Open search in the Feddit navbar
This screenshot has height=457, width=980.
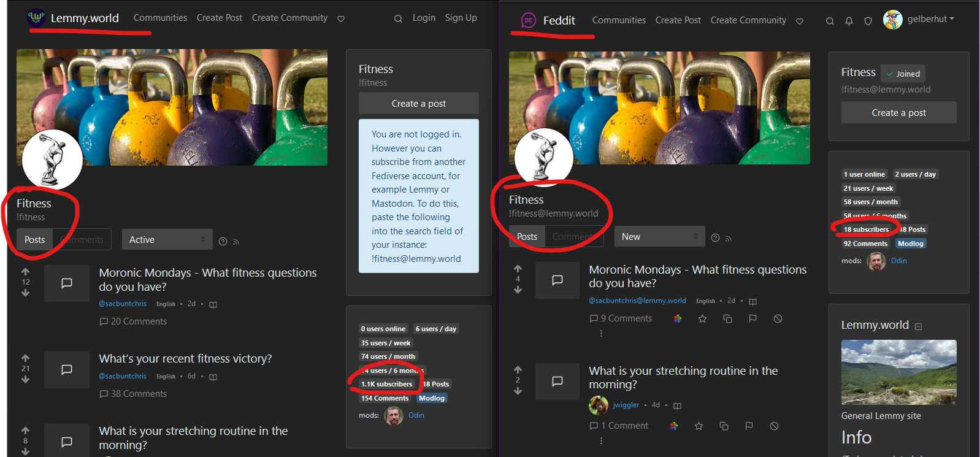(830, 21)
